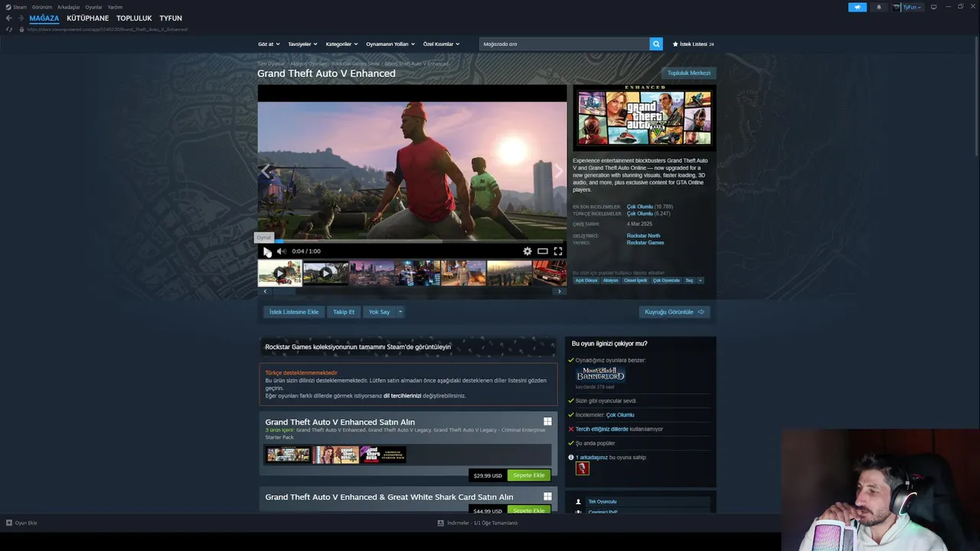980x551 pixels.
Task: Click the Takip Et button
Action: coord(344,311)
